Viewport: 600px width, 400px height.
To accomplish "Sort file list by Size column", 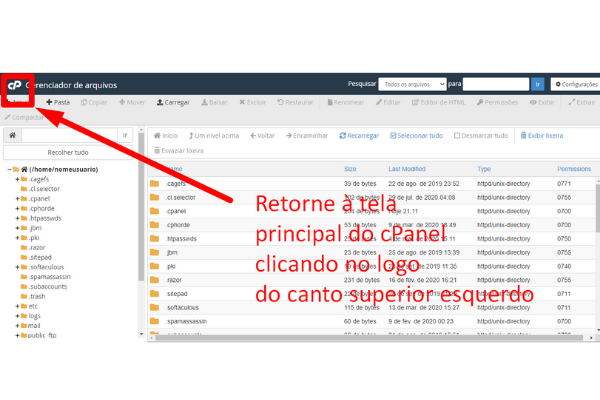I will pos(350,169).
